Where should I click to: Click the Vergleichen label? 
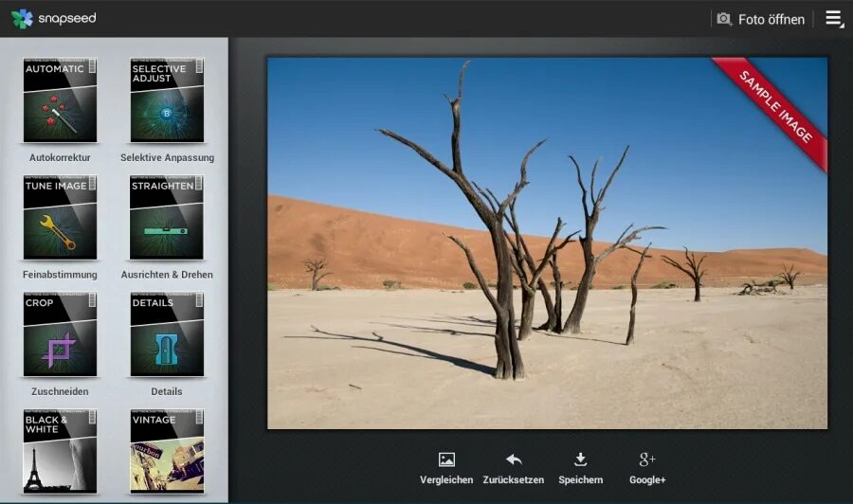point(446,480)
